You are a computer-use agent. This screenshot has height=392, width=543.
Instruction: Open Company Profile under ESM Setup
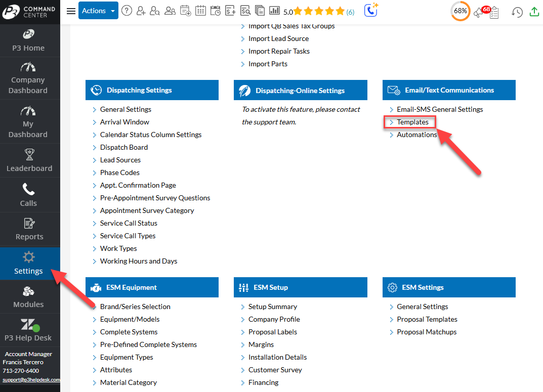coord(274,319)
